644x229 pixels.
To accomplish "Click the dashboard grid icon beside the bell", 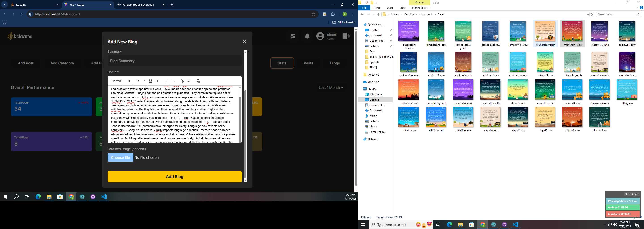I will [x=293, y=36].
